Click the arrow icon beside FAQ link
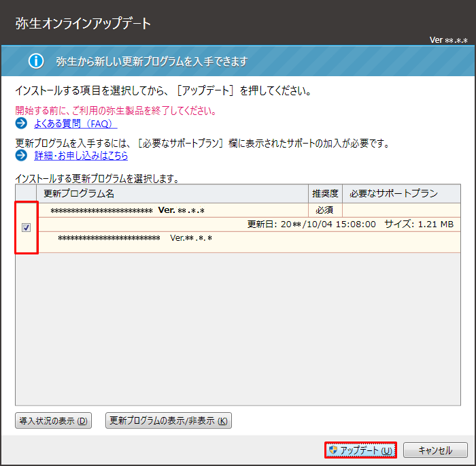Screen dimensions: 476x466 (21, 123)
